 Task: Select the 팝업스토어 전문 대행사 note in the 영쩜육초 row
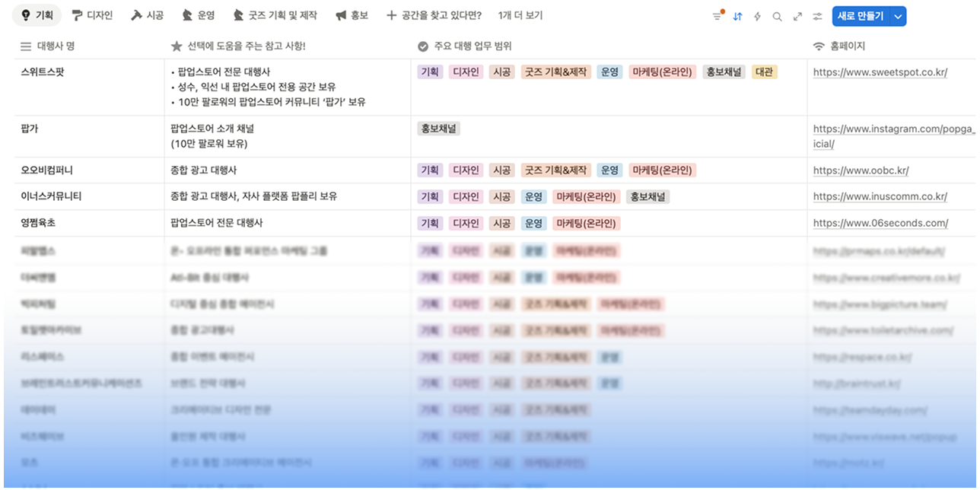(217, 223)
